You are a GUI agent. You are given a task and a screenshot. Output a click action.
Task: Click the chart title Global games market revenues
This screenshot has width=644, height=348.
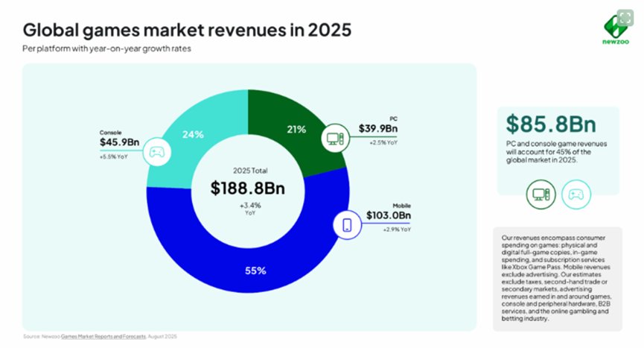[187, 31]
